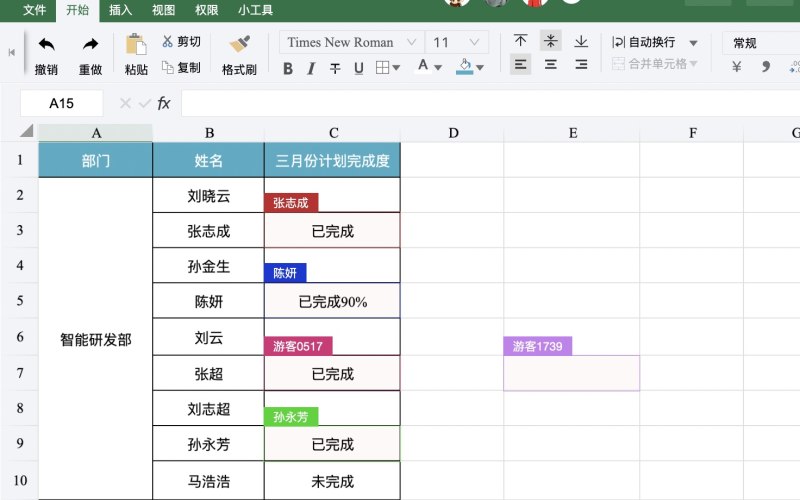Apply currency ¥ format
The width and height of the screenshot is (800, 500).
[736, 66]
